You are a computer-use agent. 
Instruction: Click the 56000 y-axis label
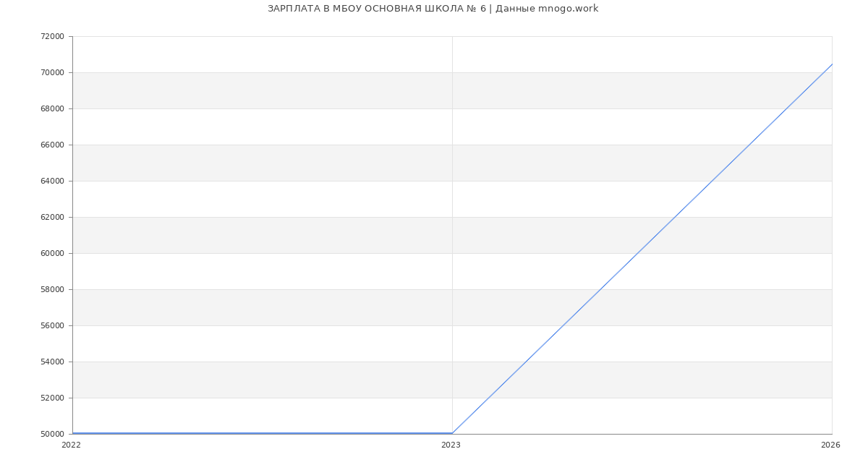point(52,326)
